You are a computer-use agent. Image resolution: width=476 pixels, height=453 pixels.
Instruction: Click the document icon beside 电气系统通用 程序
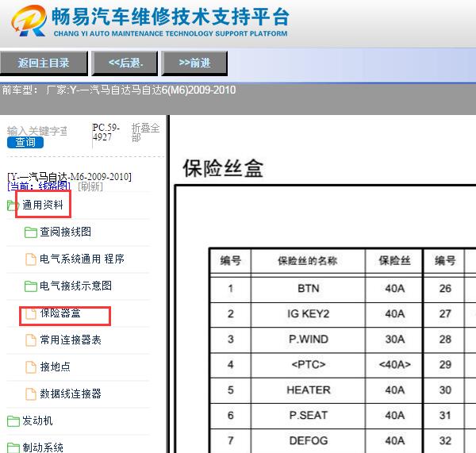click(x=31, y=259)
